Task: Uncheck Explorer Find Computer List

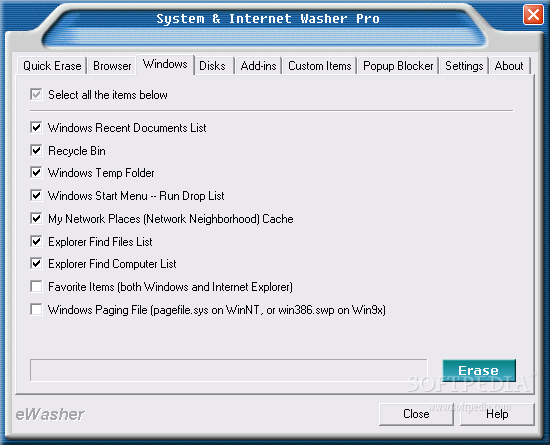Action: [36, 263]
